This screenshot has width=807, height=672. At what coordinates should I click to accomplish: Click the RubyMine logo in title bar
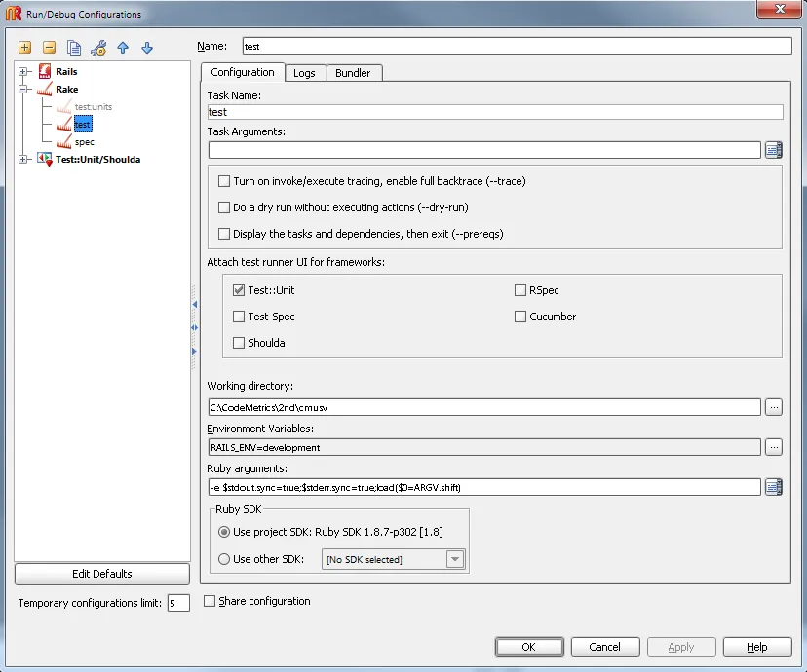[x=14, y=14]
